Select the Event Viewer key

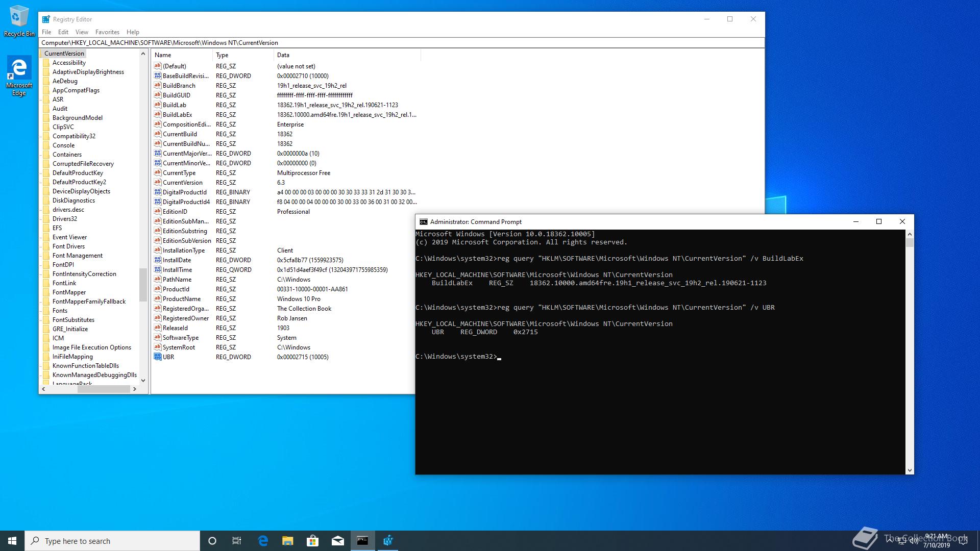click(x=69, y=237)
